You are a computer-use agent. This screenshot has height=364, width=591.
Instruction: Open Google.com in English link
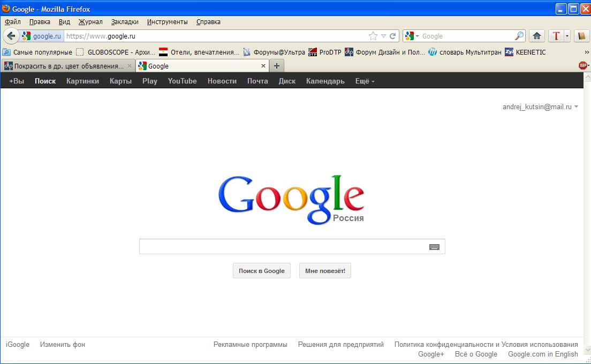pyautogui.click(x=543, y=354)
